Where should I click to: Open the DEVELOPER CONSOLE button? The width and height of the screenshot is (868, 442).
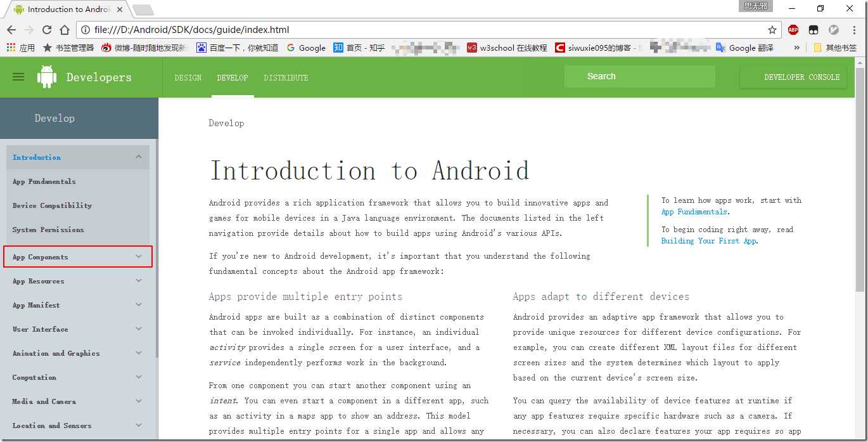click(x=793, y=77)
